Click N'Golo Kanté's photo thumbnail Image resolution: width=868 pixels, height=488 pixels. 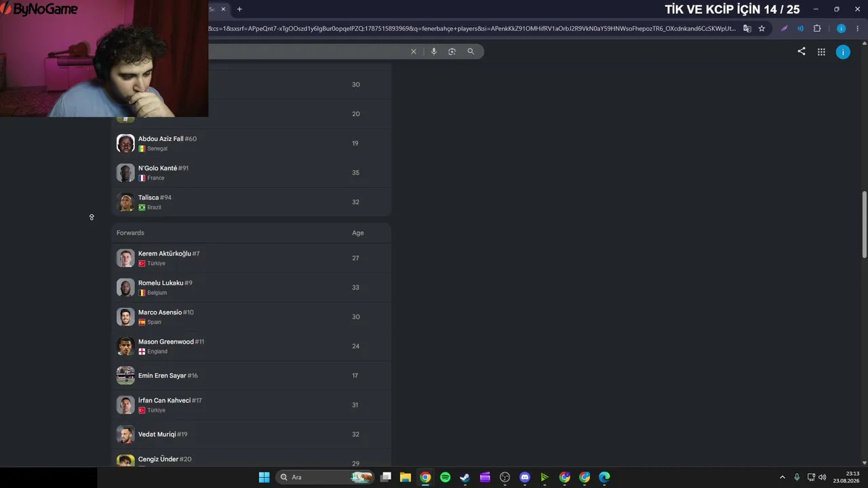[x=125, y=173]
